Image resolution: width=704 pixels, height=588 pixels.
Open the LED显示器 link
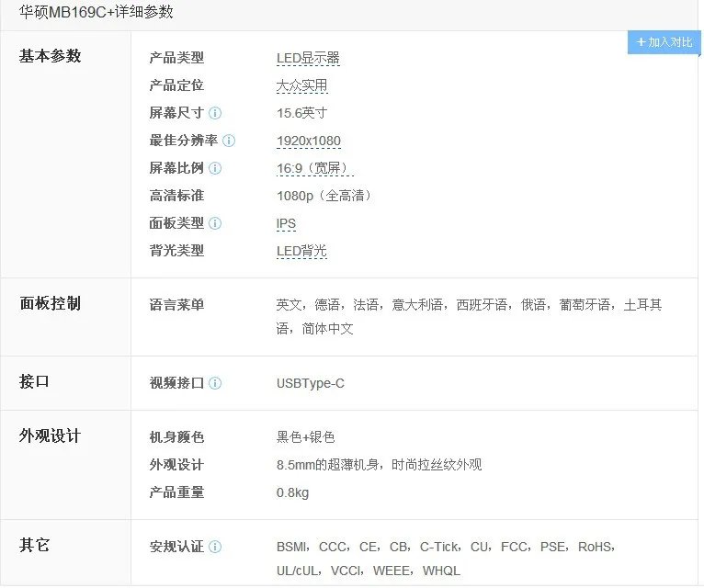[x=308, y=58]
